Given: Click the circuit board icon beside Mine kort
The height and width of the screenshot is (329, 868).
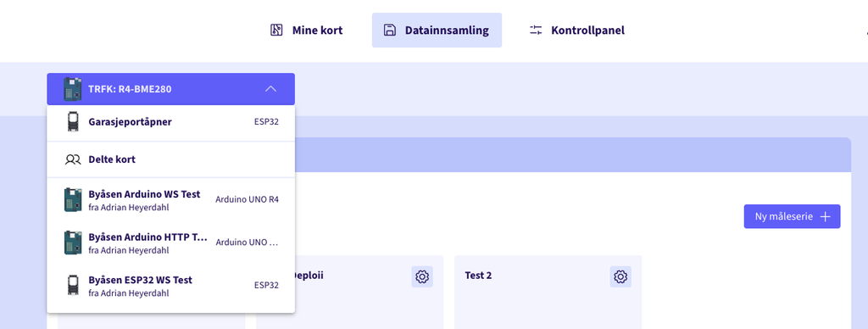Looking at the screenshot, I should [x=276, y=30].
